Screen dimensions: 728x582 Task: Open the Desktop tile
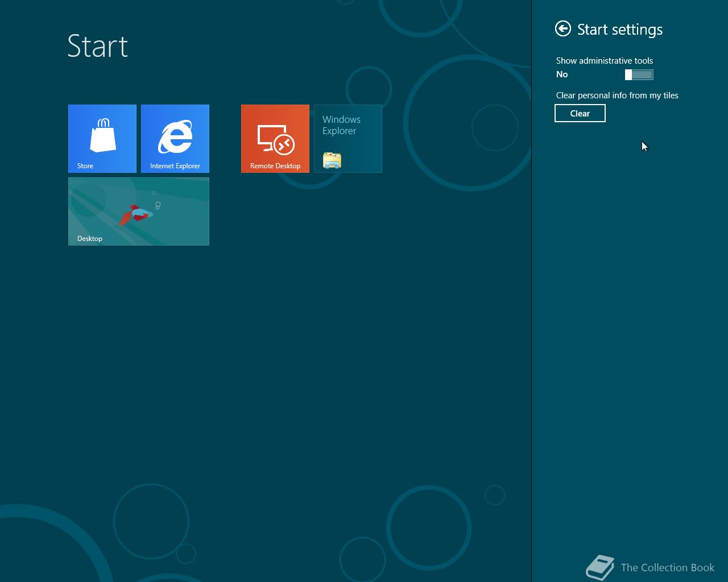[138, 211]
